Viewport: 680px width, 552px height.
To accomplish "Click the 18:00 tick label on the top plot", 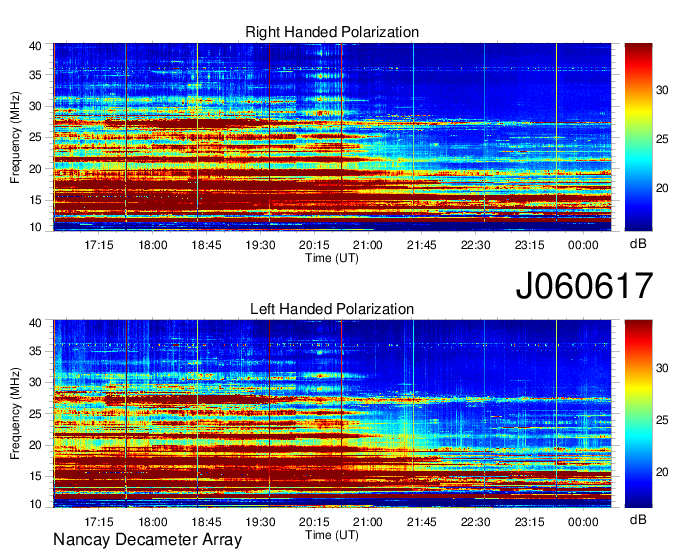I will tap(153, 245).
